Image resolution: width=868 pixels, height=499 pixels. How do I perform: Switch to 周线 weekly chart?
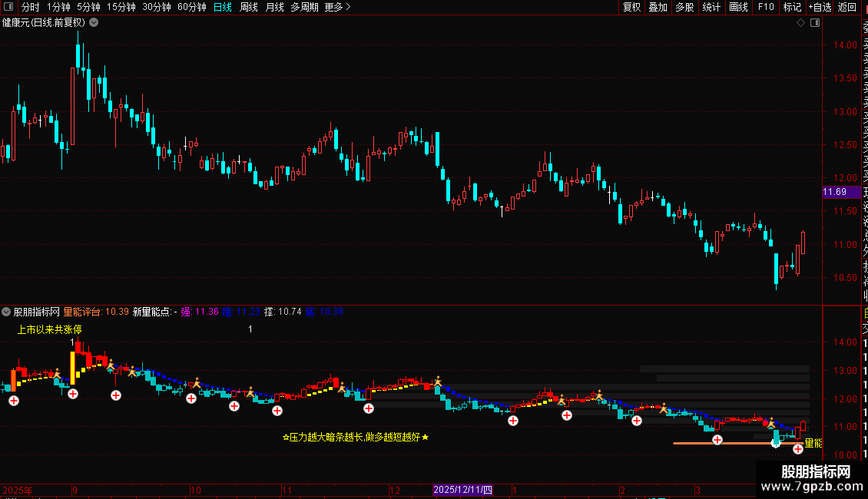pyautogui.click(x=249, y=7)
